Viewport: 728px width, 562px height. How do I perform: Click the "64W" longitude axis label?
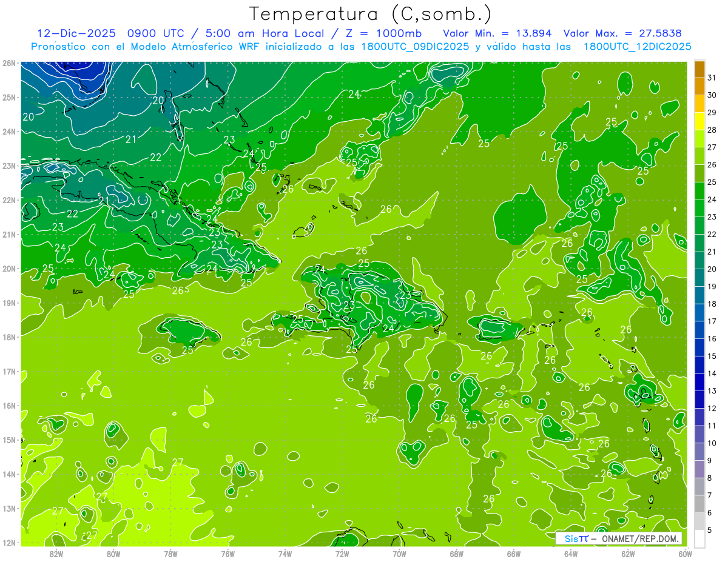[571, 553]
